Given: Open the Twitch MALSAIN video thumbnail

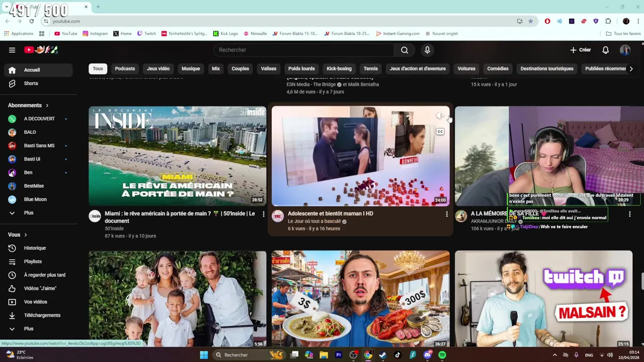Looking at the screenshot, I should tap(544, 299).
